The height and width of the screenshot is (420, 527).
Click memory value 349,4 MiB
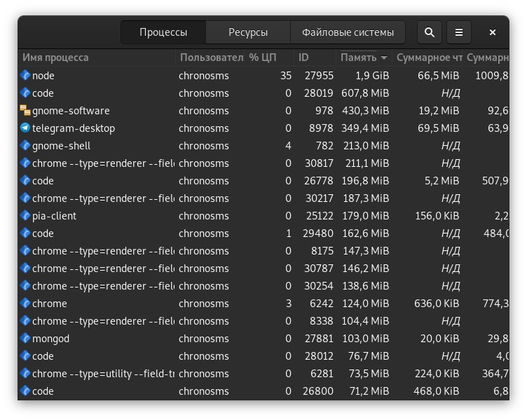click(365, 128)
